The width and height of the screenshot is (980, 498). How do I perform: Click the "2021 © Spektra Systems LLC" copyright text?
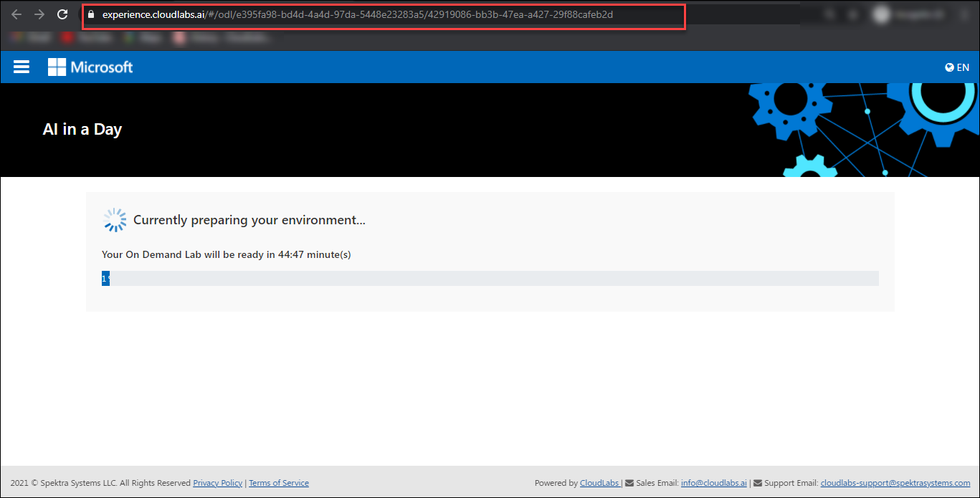[65, 483]
